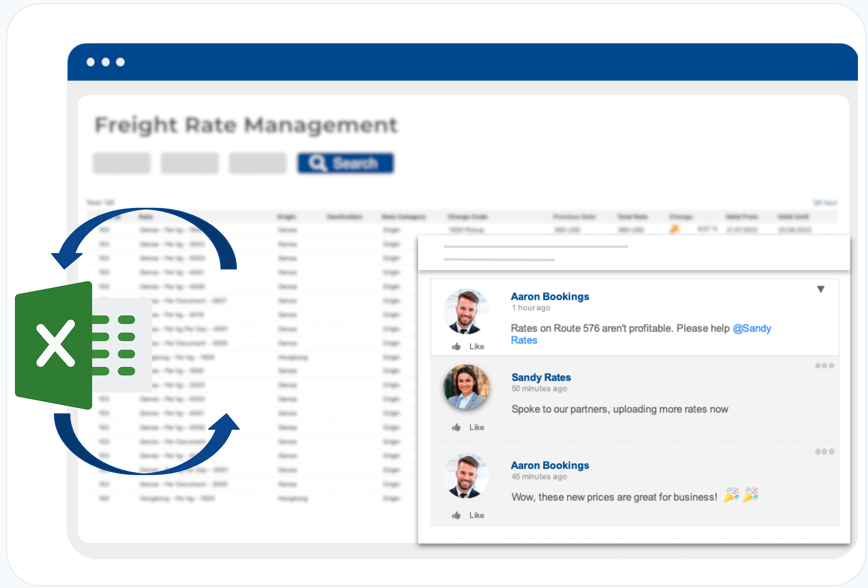
Task: Click the browser window control dots
Action: tap(105, 62)
